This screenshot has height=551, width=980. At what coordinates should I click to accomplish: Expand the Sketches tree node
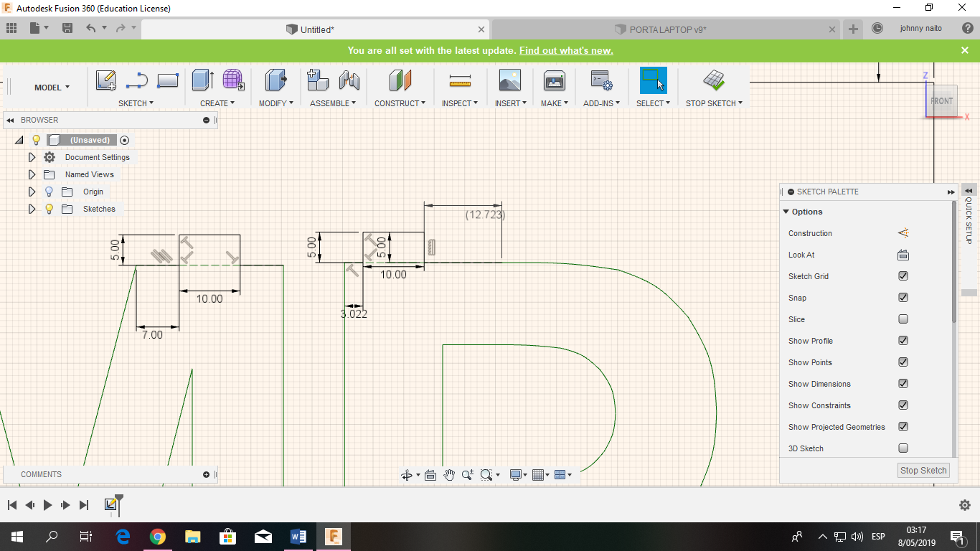coord(32,209)
